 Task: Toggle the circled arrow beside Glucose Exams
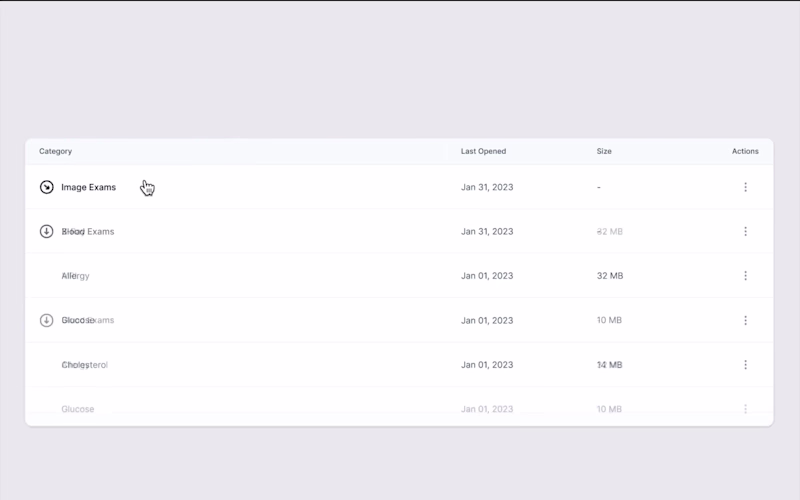46,320
